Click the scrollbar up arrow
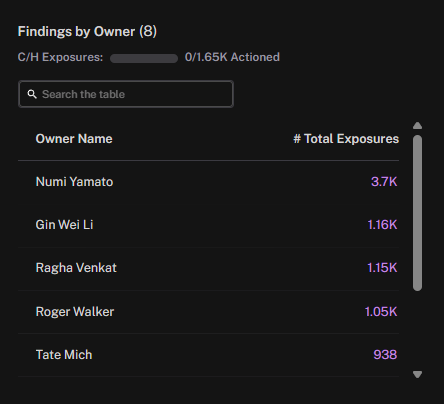The height and width of the screenshot is (404, 444). pos(417,126)
